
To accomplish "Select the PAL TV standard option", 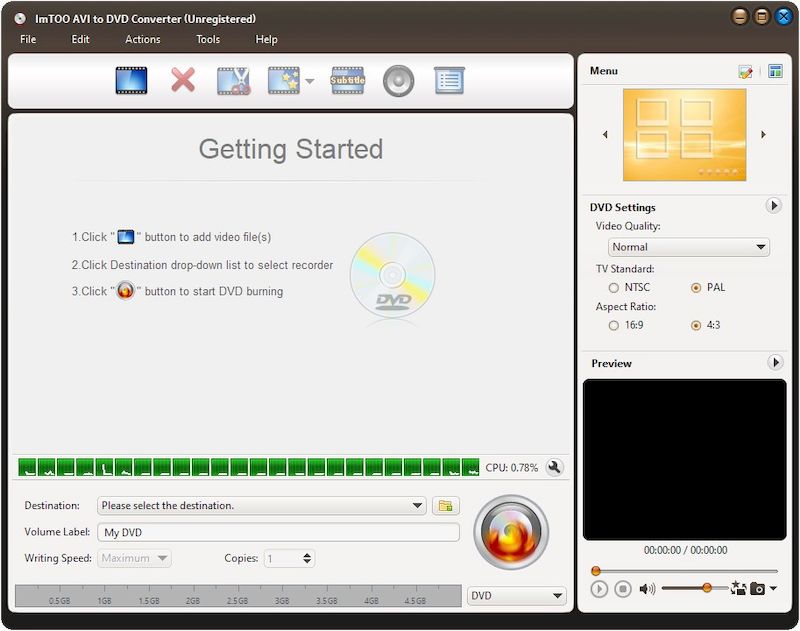I will click(x=695, y=287).
